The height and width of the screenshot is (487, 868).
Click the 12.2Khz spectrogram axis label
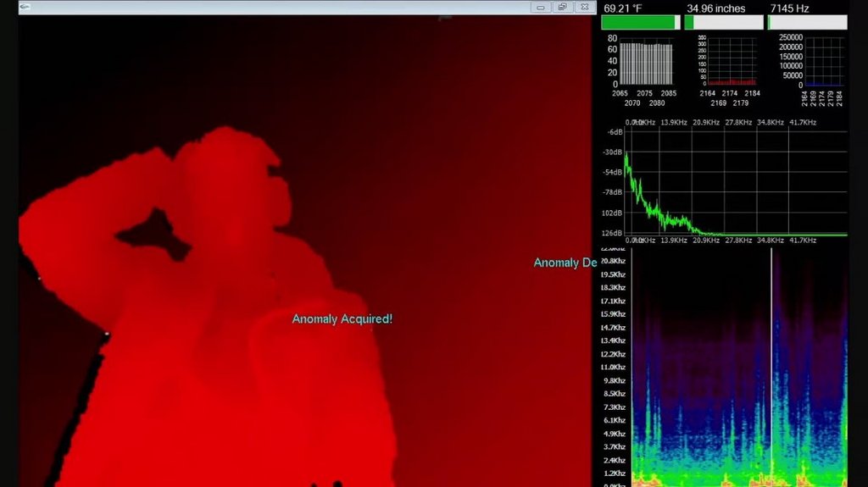(x=613, y=354)
